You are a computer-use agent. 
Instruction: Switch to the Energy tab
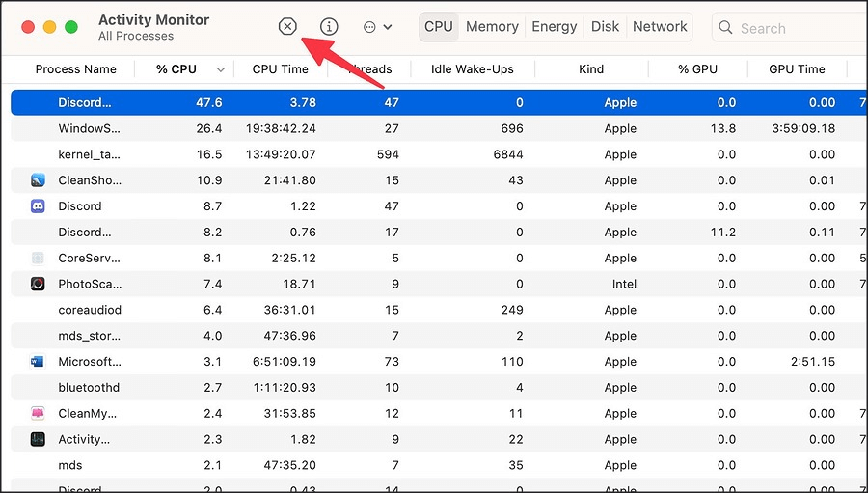tap(555, 27)
